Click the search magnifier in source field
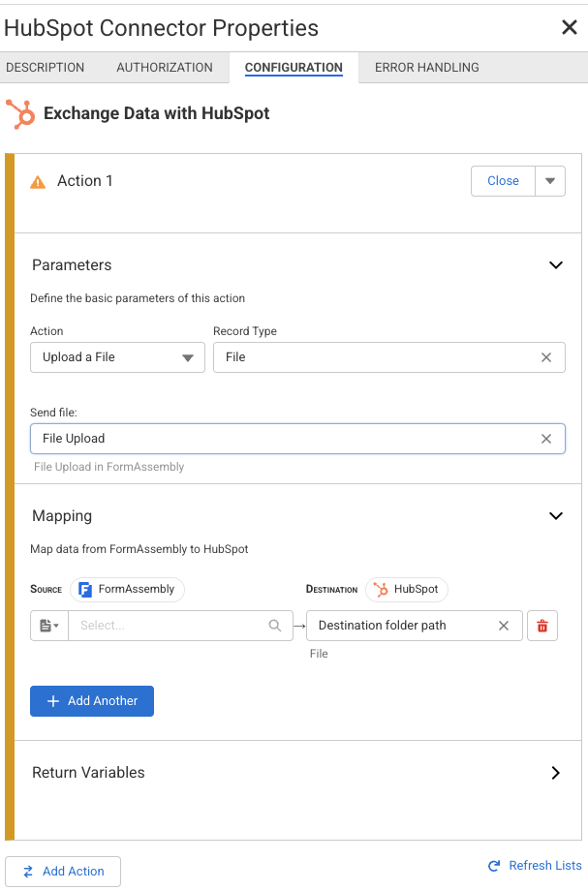The height and width of the screenshot is (891, 588). 275,626
